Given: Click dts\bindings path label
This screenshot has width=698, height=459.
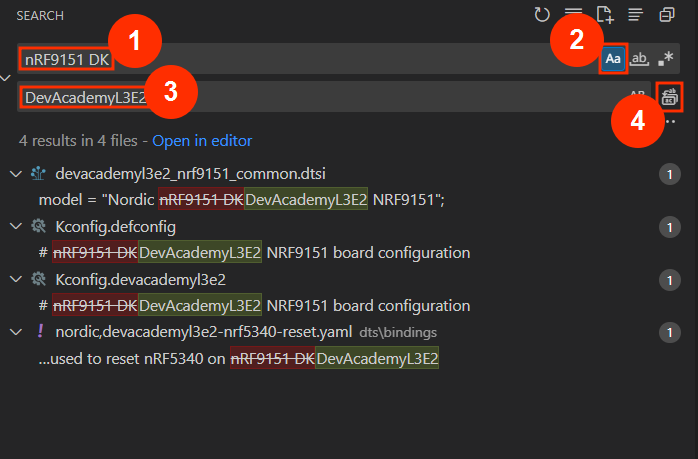Looking at the screenshot, I should pos(398,333).
